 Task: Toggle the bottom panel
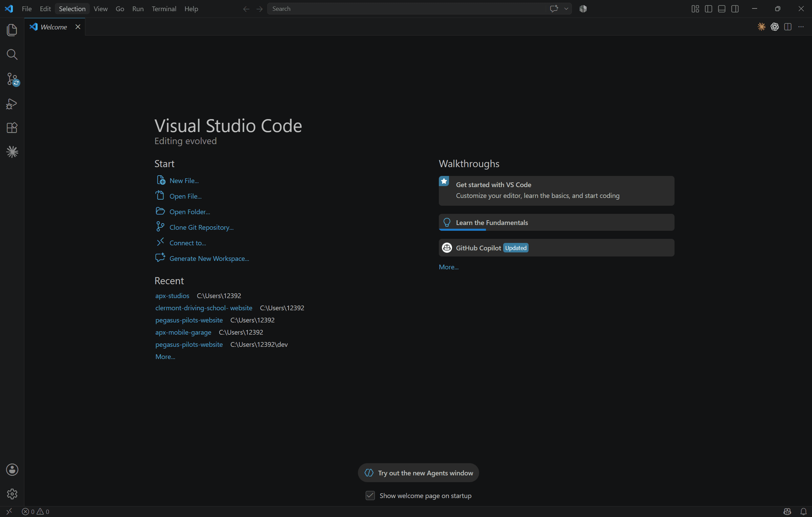coord(722,9)
